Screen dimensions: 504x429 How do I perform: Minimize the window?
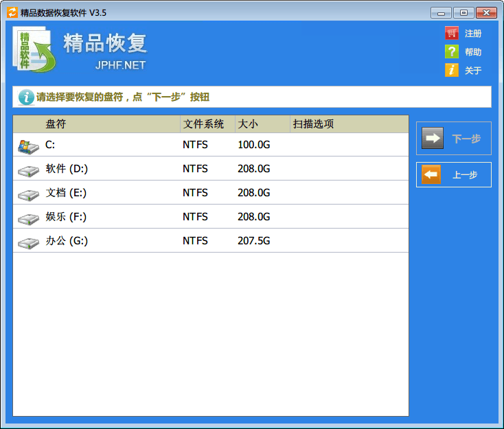tap(441, 13)
